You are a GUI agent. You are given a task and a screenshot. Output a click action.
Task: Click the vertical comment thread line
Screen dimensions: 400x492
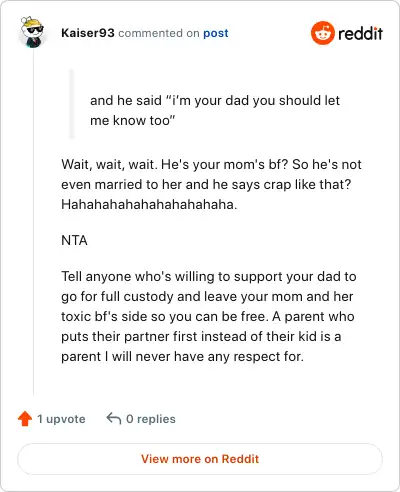[33, 223]
